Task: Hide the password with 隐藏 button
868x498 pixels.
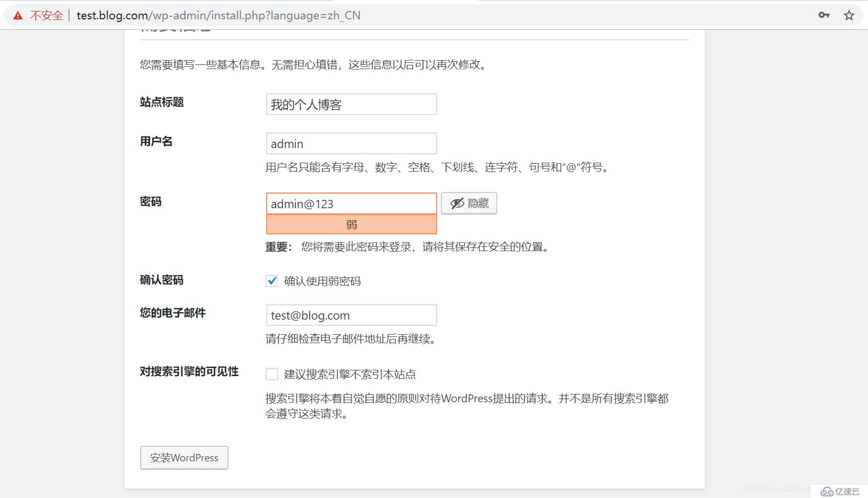Action: pyautogui.click(x=469, y=203)
